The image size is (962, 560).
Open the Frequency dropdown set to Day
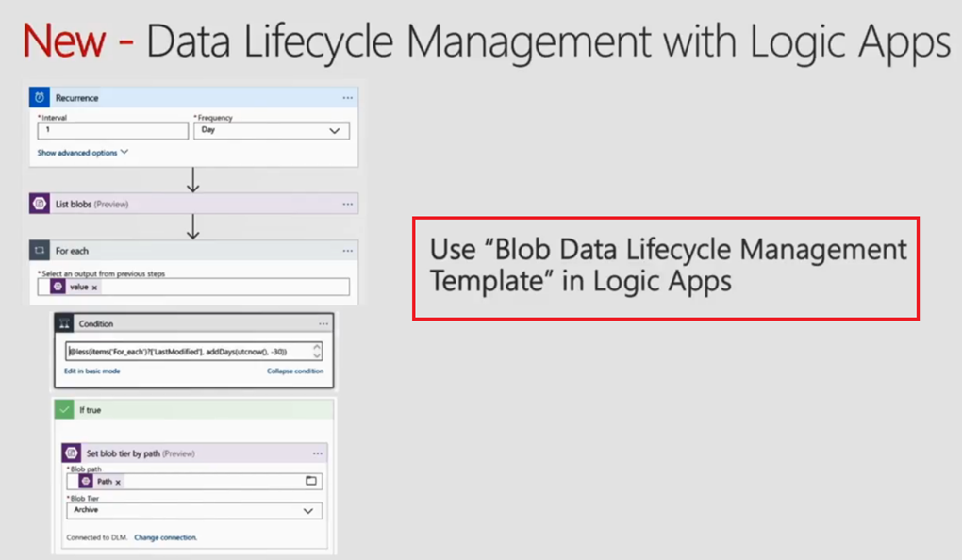[x=272, y=131]
